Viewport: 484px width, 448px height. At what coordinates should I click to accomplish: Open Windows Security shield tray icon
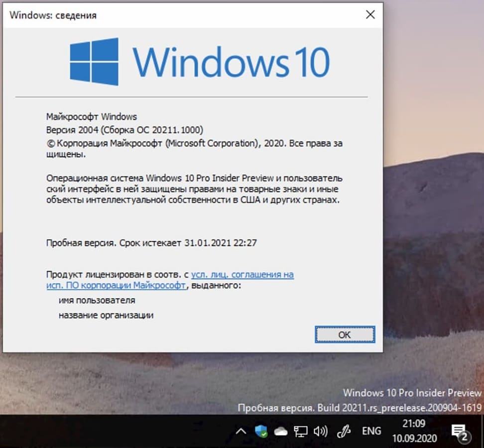261,431
